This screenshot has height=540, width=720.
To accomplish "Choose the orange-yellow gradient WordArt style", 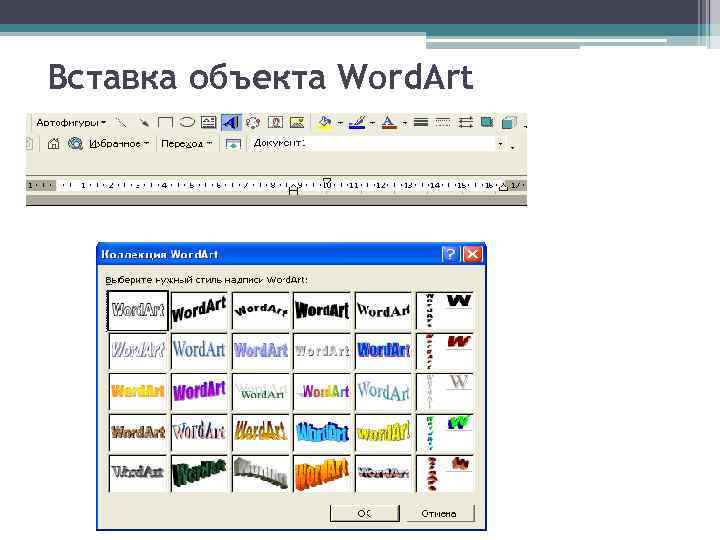I will pos(138,392).
